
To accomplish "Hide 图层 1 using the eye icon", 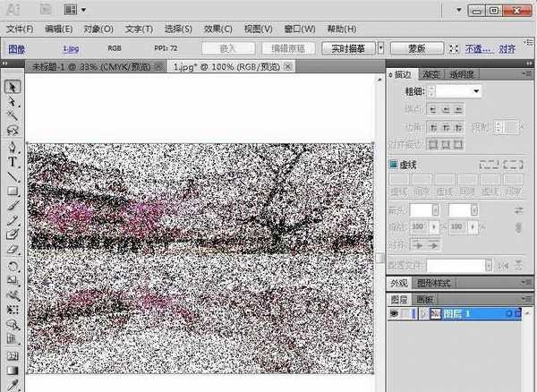I will tap(394, 313).
